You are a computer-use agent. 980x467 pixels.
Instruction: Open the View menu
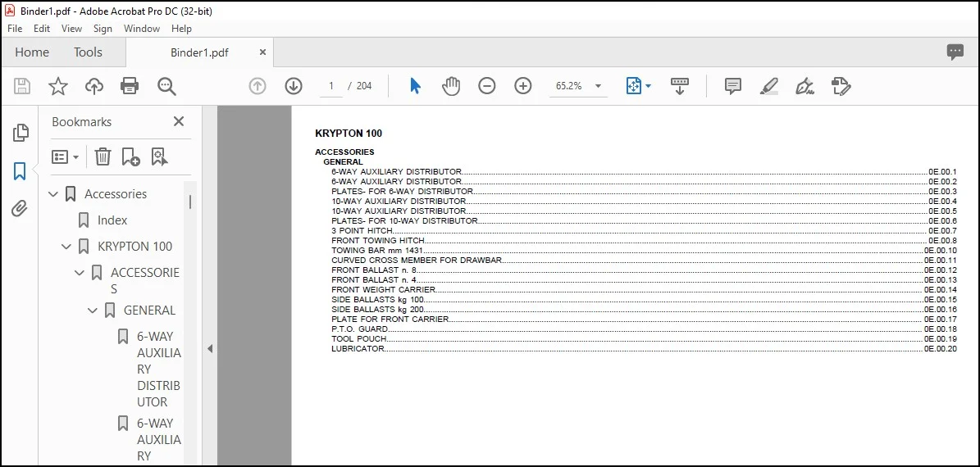(x=71, y=29)
